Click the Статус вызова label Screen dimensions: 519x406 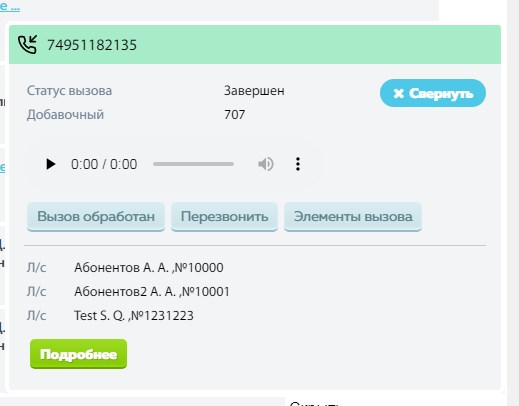pyautogui.click(x=69, y=91)
